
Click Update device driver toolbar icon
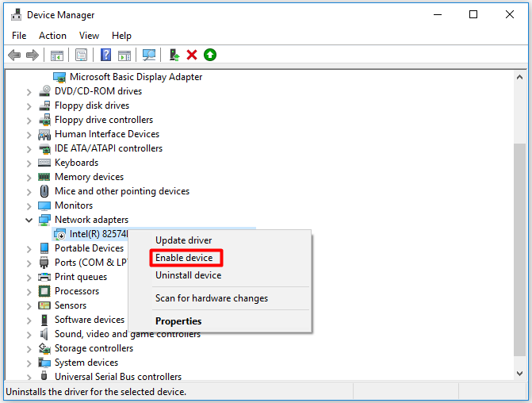click(174, 55)
